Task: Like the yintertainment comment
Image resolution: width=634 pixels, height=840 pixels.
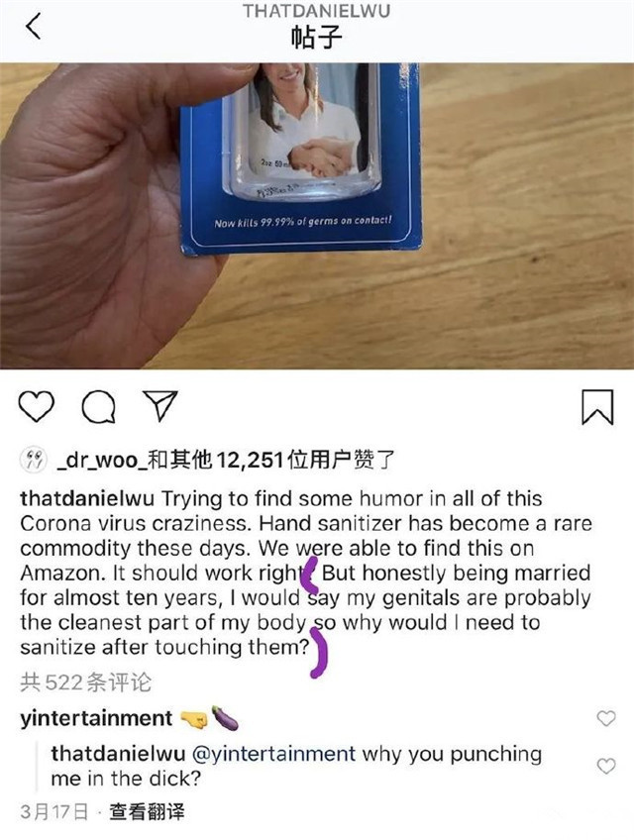Action: coord(606,718)
